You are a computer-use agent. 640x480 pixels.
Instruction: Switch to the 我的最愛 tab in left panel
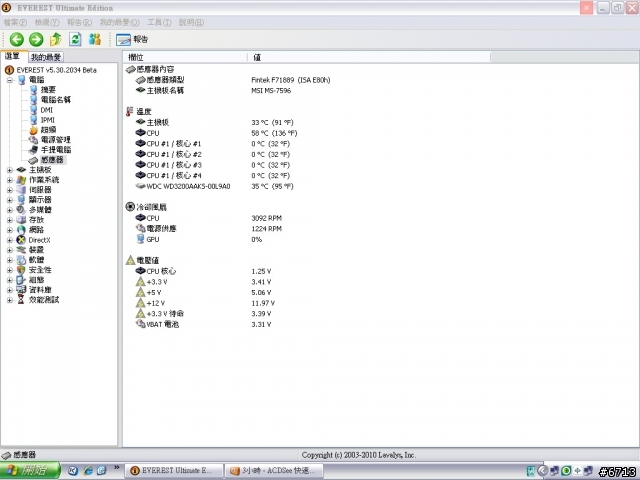click(x=46, y=57)
